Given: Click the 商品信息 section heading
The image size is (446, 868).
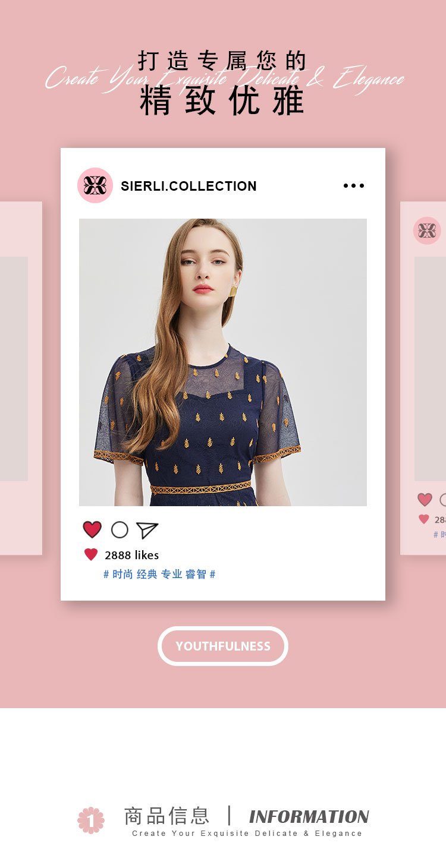Looking at the screenshot, I should coord(167,816).
